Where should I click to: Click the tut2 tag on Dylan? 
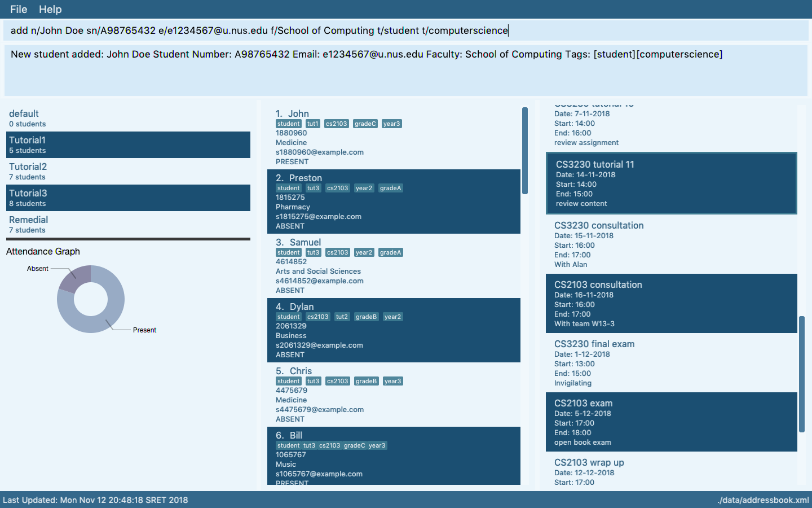pyautogui.click(x=342, y=317)
